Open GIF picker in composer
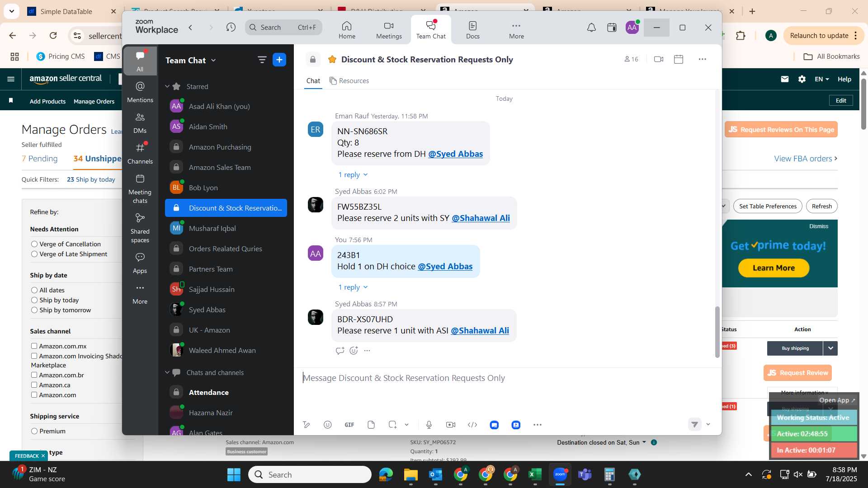This screenshot has height=488, width=868. tap(349, 425)
